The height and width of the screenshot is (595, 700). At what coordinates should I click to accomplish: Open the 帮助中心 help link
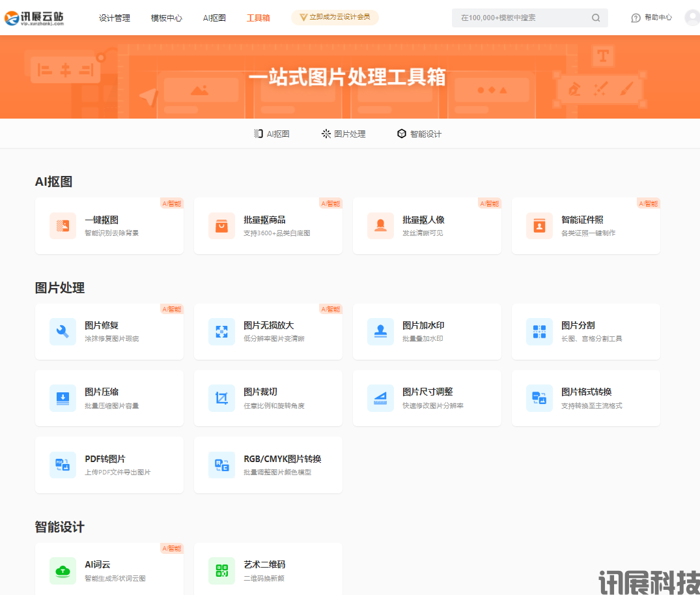651,18
